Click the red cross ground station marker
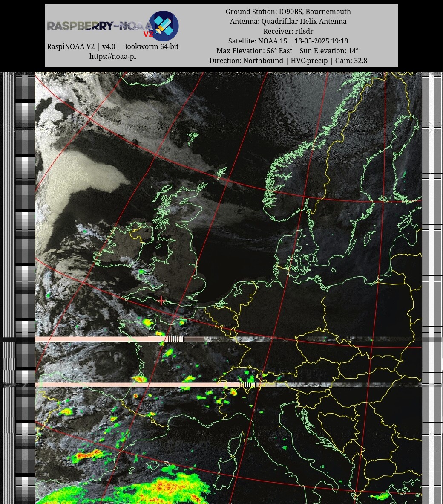Image resolution: width=443 pixels, height=504 pixels. pos(161,301)
